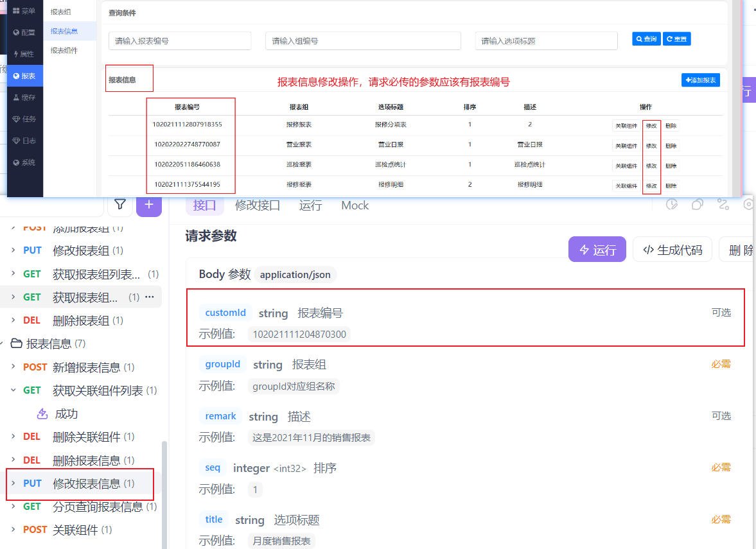
Task: Open the 属性 sidebar item
Action: click(24, 54)
